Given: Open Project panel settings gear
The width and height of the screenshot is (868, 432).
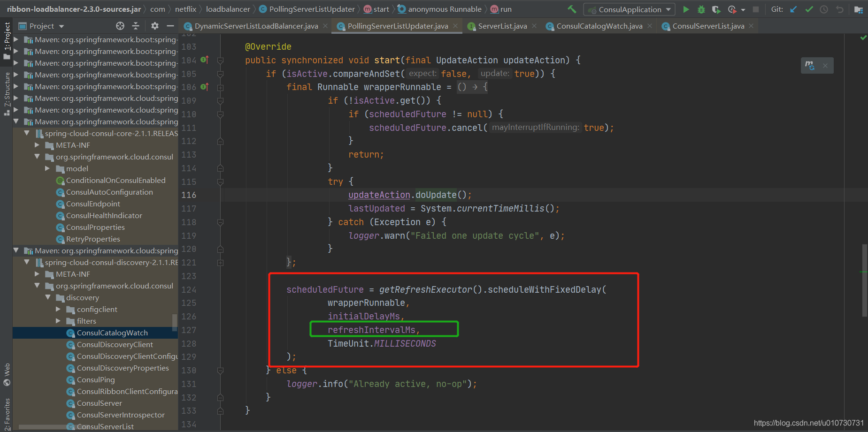Looking at the screenshot, I should point(155,26).
